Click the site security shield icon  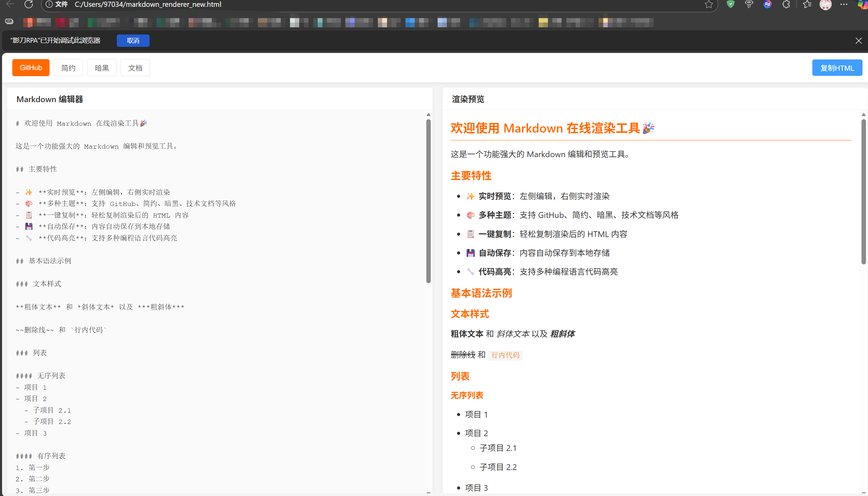point(730,4)
